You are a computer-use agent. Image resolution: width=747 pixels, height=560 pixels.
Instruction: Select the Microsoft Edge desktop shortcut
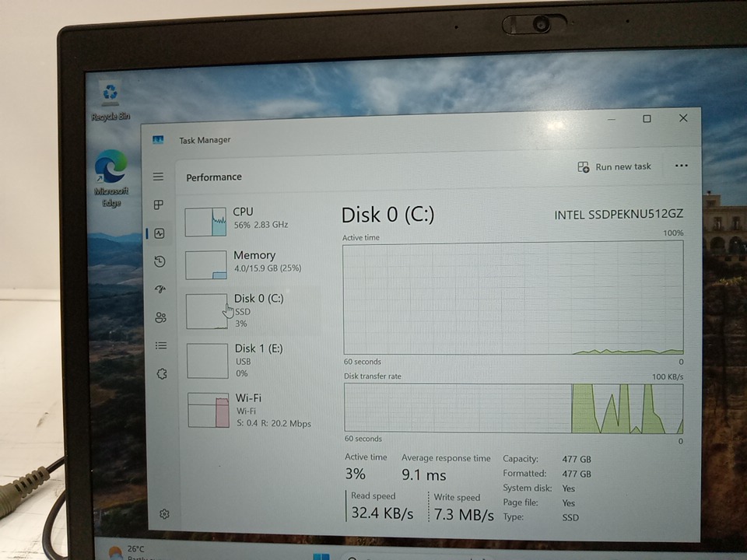(x=111, y=179)
